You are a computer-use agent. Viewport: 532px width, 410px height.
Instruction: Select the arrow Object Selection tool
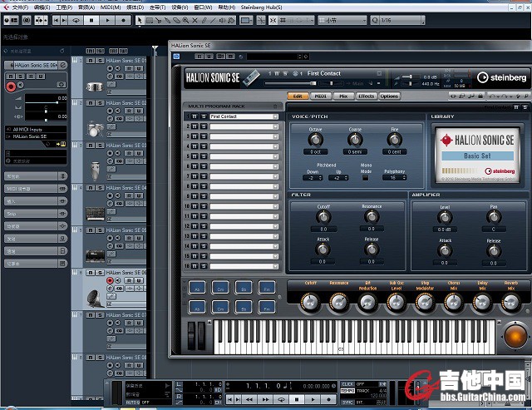point(140,19)
